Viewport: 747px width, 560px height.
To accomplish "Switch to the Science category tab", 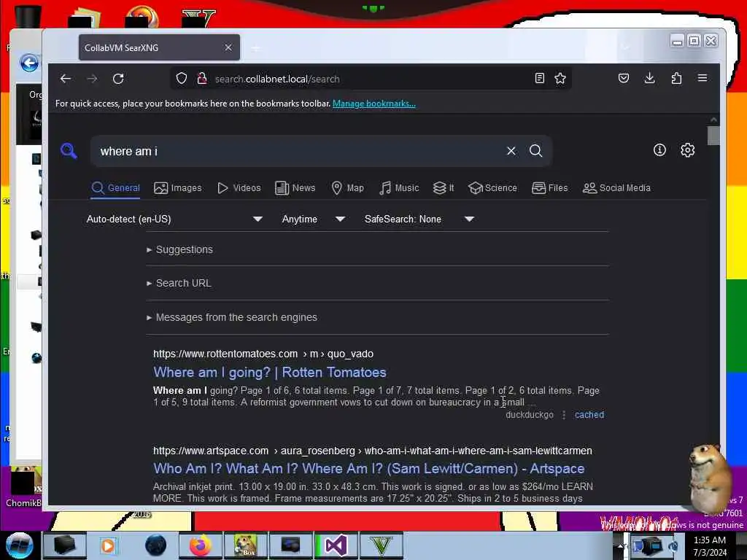I will (x=492, y=188).
